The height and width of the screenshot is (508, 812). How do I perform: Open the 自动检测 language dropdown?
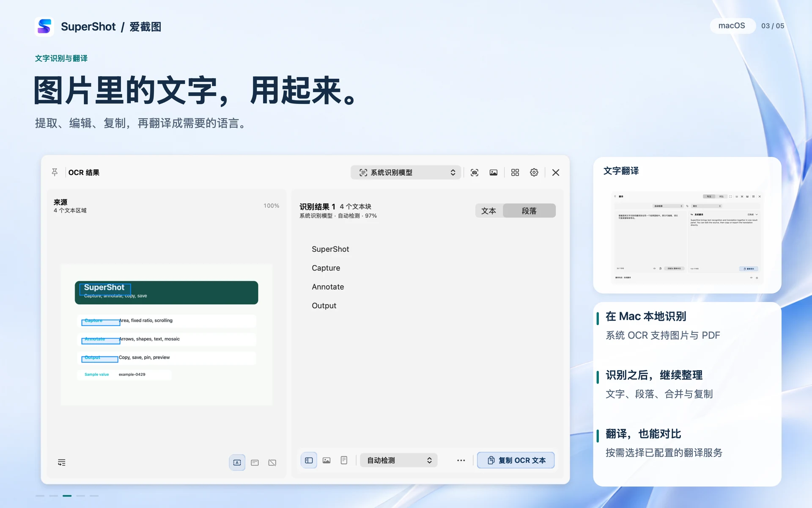pos(398,460)
